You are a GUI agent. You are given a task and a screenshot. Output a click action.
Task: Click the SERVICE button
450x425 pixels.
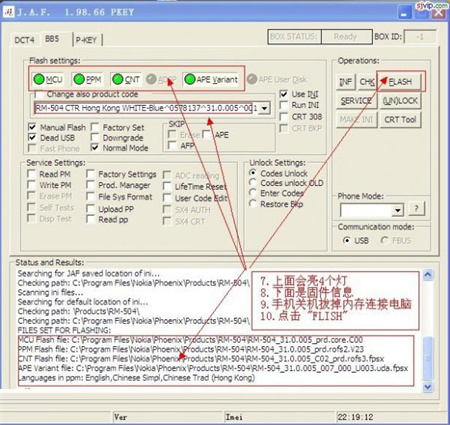356,101
